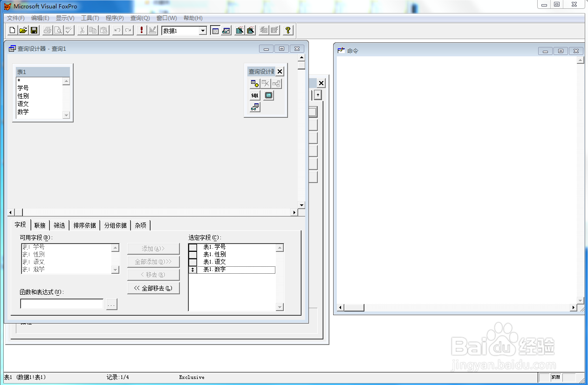Click Maximize Table View icon in designer toolbar
Viewport: 588px width, 385px height.
[269, 95]
